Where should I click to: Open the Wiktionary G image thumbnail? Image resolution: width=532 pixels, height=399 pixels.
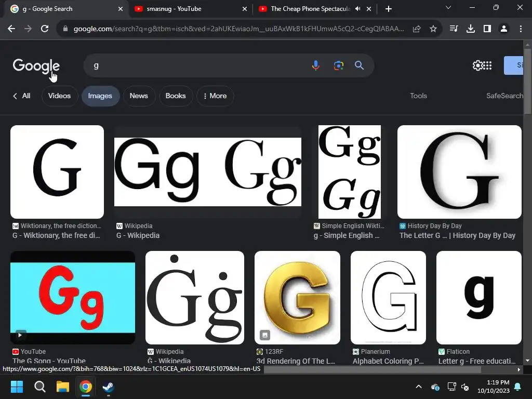pos(57,171)
